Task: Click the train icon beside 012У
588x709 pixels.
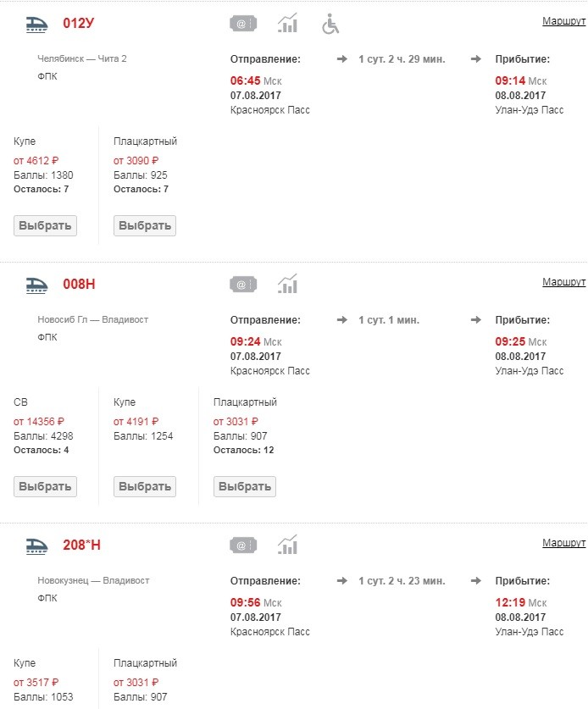Action: pyautogui.click(x=36, y=24)
